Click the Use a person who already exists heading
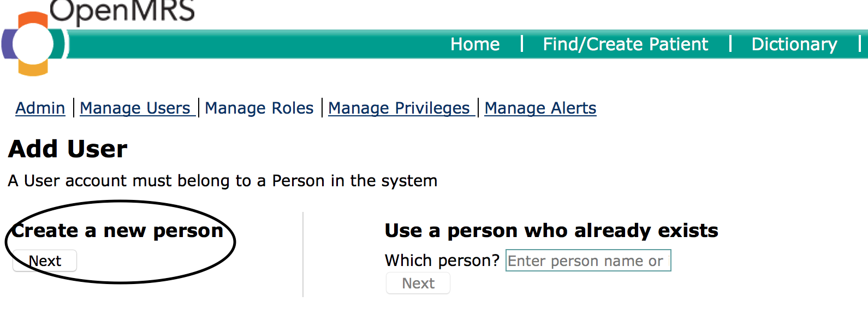868x319 pixels. coord(551,231)
